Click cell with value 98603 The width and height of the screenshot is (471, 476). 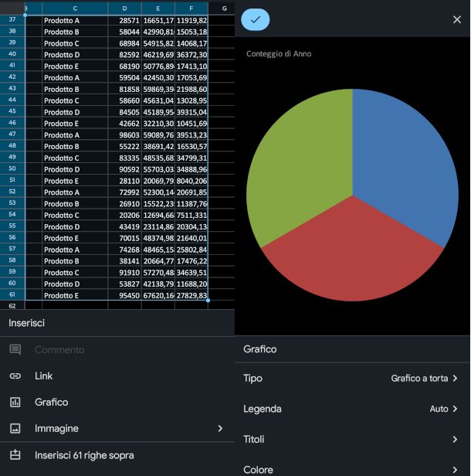124,135
